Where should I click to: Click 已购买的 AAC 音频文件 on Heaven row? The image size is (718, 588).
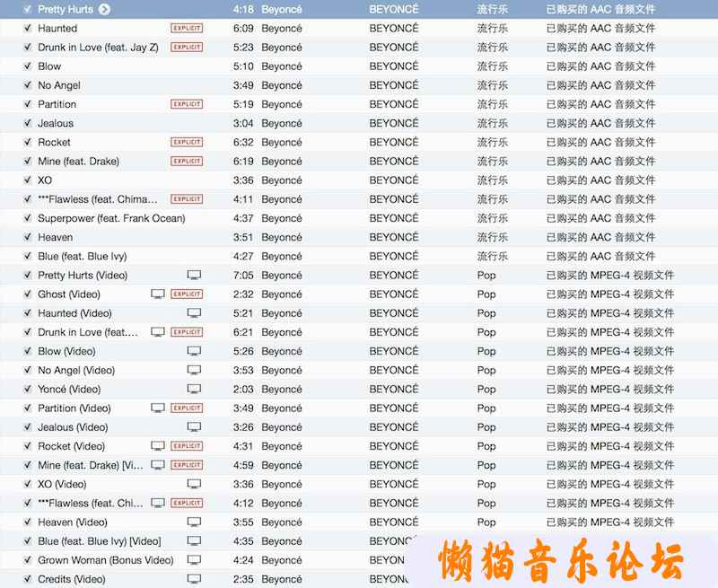tap(600, 237)
